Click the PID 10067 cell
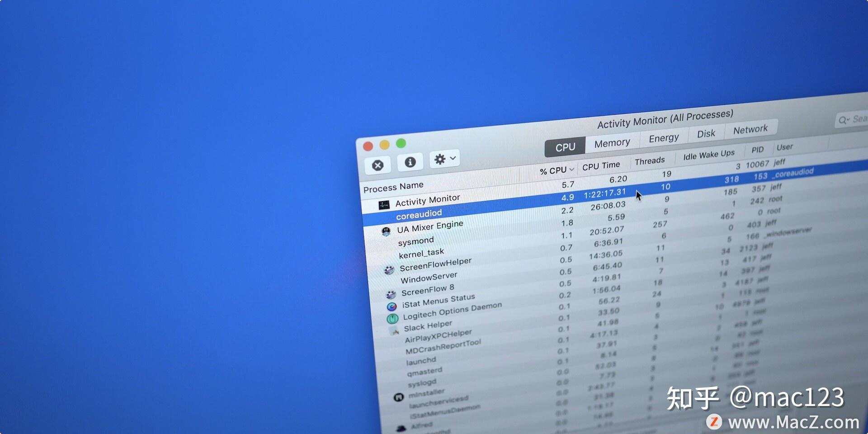Viewport: 868px width, 434px height. coord(757,164)
